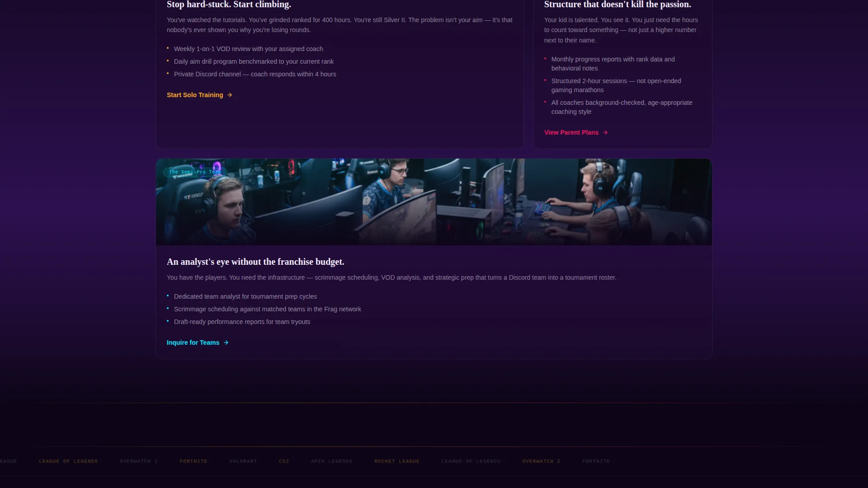Click 'Monthly progress reports' bullet

pyautogui.click(x=613, y=64)
